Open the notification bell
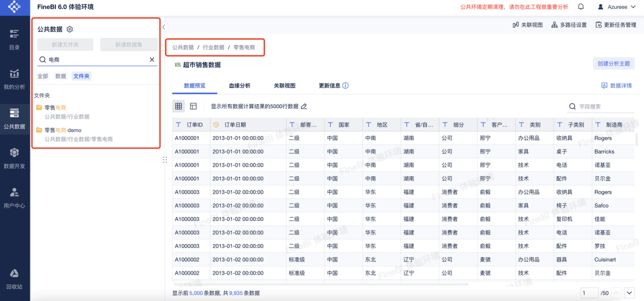This screenshot has width=644, height=301. (582, 7)
